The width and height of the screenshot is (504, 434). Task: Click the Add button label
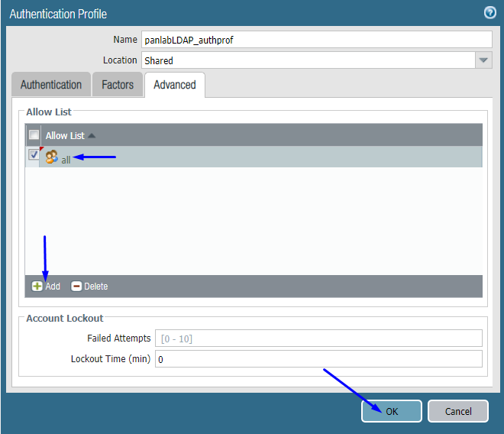point(53,287)
